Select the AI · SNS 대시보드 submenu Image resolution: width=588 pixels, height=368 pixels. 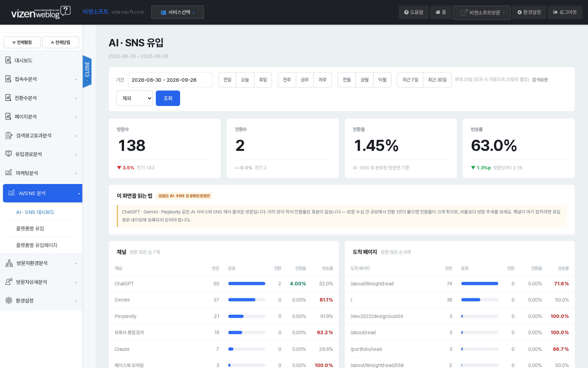pyautogui.click(x=35, y=212)
